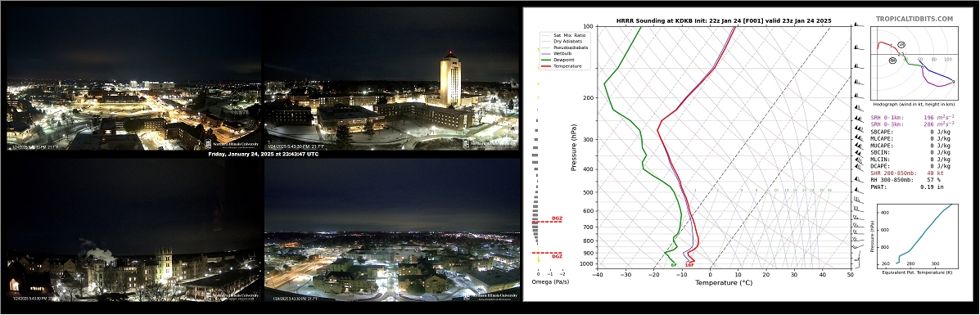Open the webcam view with lit tower
The width and height of the screenshot is (980, 315).
pyautogui.click(x=392, y=79)
